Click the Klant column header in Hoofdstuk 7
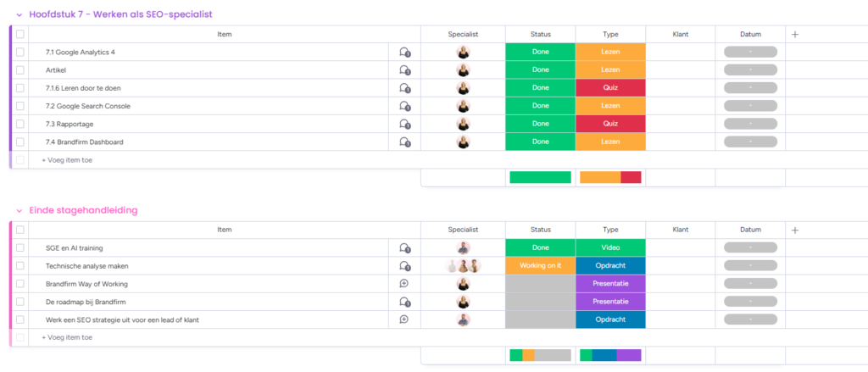This screenshot has width=868, height=372. 680,34
